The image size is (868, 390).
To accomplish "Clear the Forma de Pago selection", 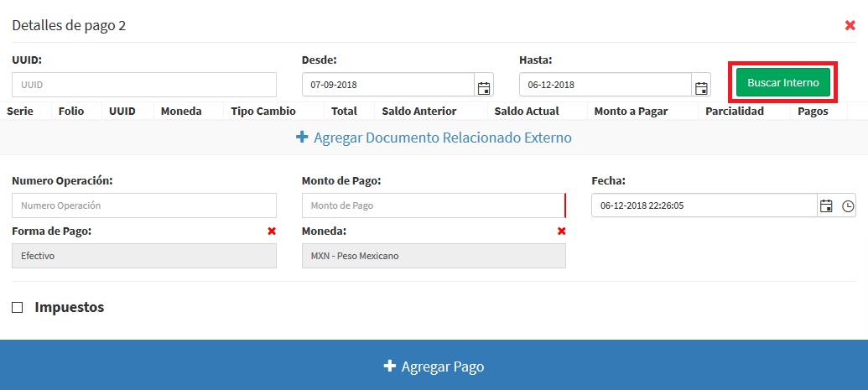I will (x=271, y=231).
